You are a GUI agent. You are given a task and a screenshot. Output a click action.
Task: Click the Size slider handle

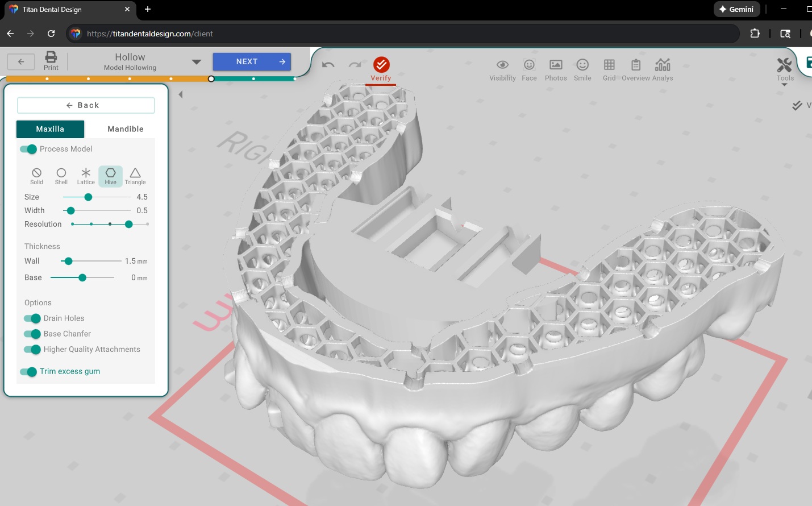[x=88, y=197]
